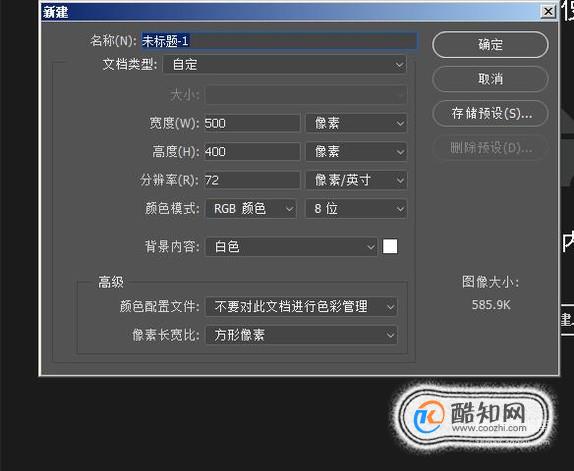Open the 背景内容 白色 dropdown
The width and height of the screenshot is (574, 471).
click(x=291, y=247)
